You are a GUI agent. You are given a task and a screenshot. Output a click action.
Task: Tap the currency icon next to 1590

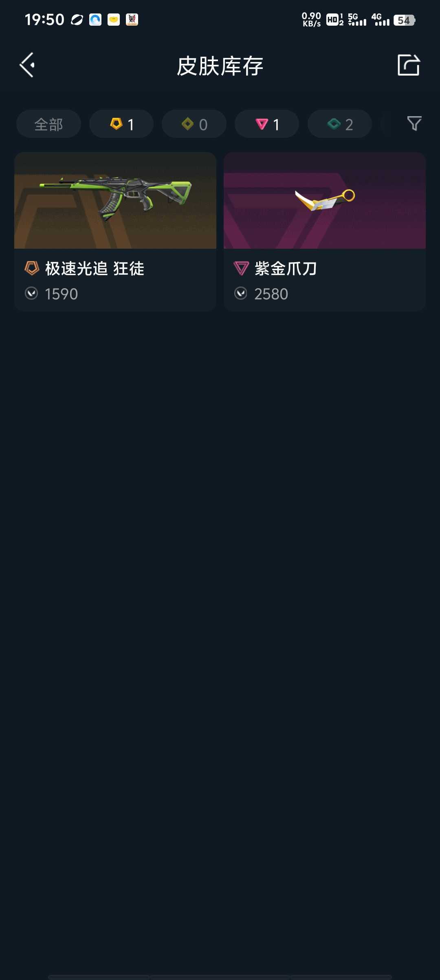[31, 294]
